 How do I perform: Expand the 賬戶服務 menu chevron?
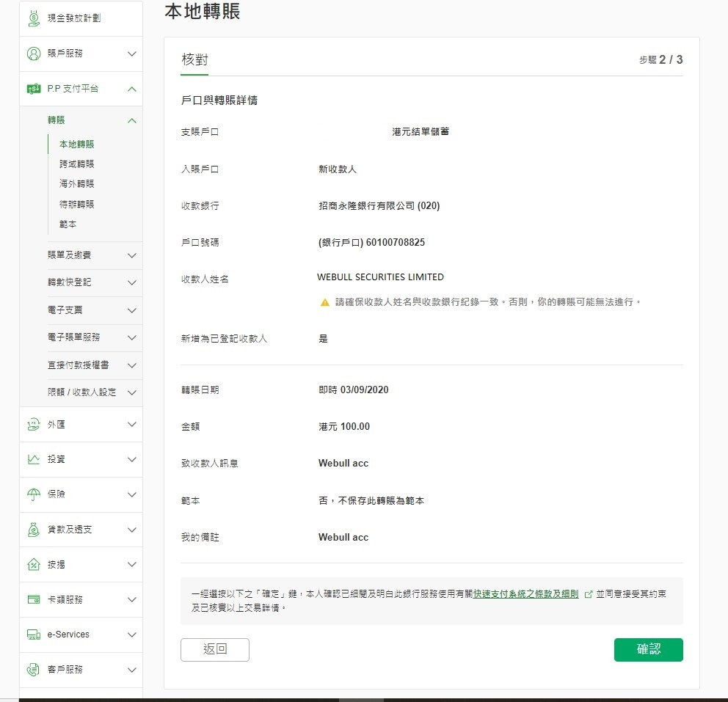click(132, 54)
